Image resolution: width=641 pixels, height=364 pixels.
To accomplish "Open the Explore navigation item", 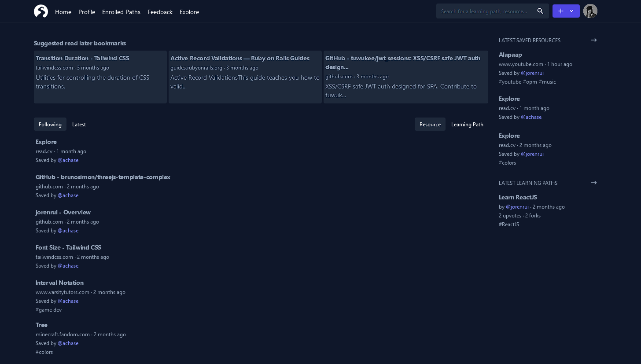I will click(x=189, y=12).
